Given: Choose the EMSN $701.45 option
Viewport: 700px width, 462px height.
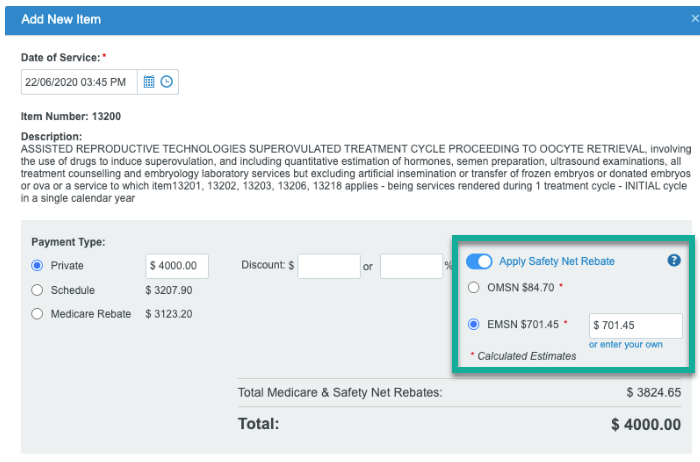Looking at the screenshot, I should coord(473,324).
